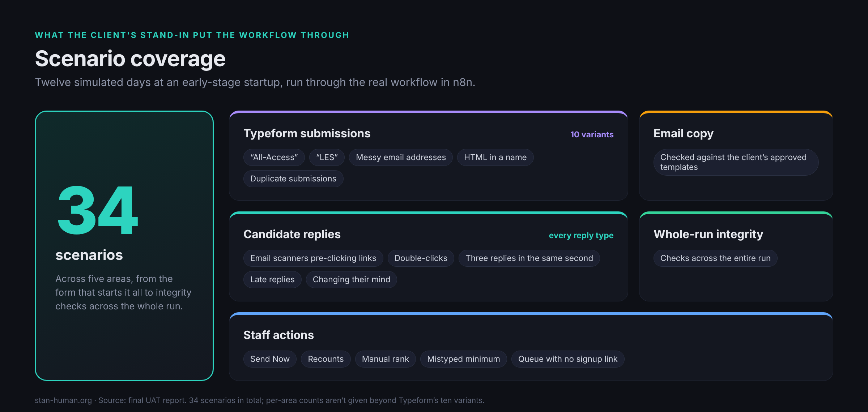
Task: Select the HTML in a name tag
Action: pyautogui.click(x=495, y=157)
